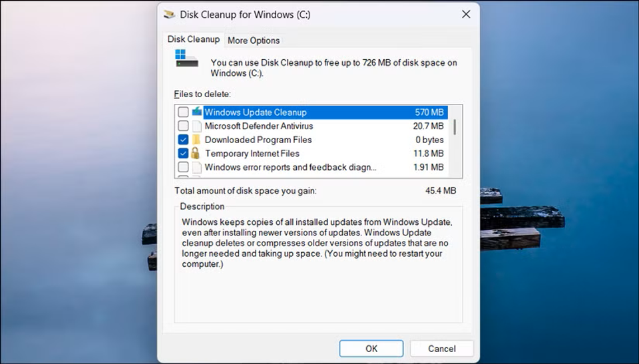Click the 45.4 MB total gain value
Viewport: 639px width, 364px height.
click(441, 190)
